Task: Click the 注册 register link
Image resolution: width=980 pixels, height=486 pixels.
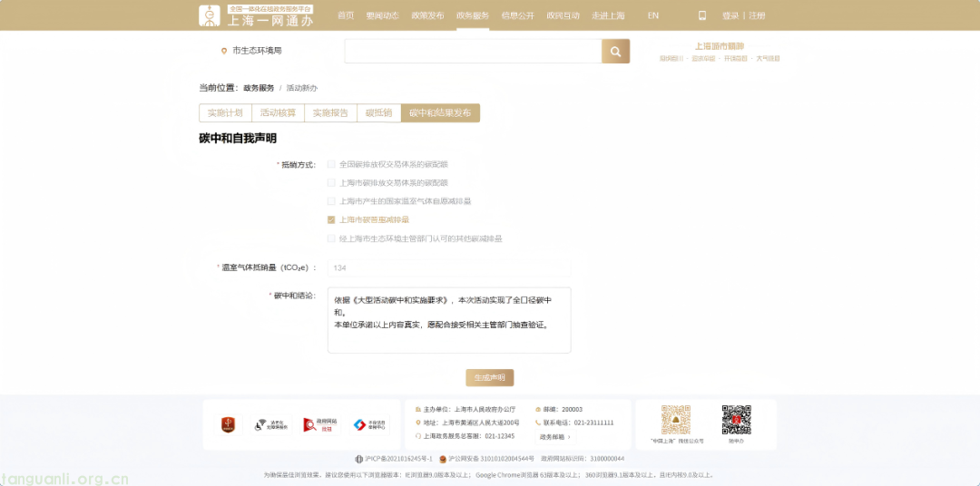Action: point(757,15)
